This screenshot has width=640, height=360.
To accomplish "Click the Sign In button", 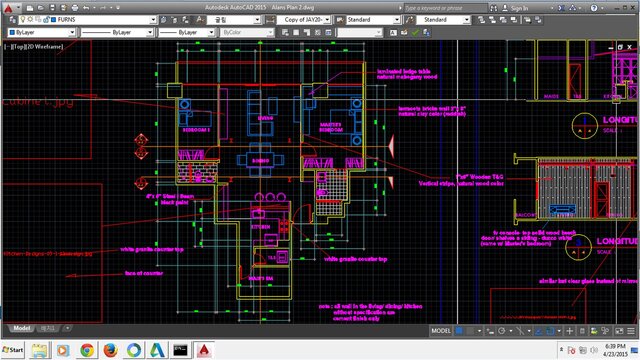I will point(515,8).
